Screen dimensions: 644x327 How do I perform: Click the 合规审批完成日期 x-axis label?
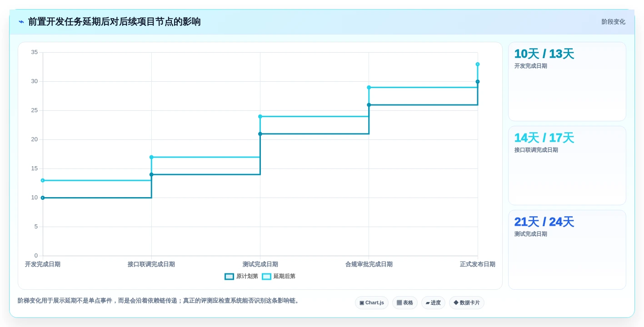[369, 264]
